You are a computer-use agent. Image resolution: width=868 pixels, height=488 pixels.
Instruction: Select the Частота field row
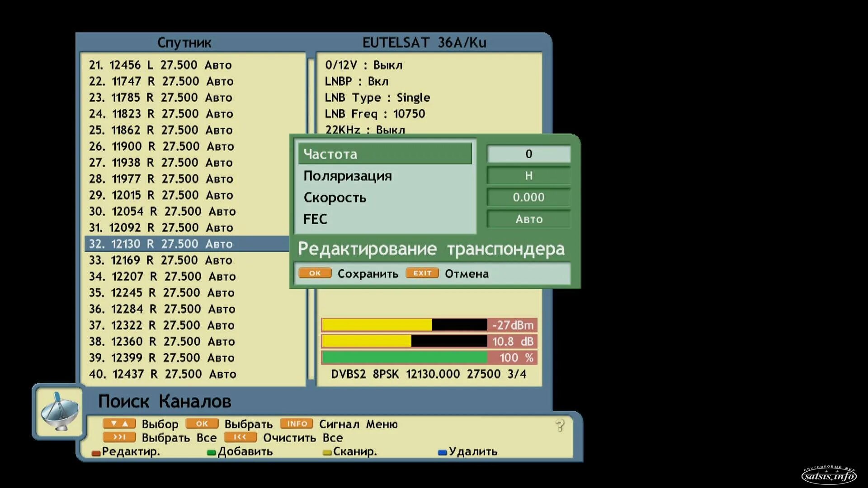385,154
